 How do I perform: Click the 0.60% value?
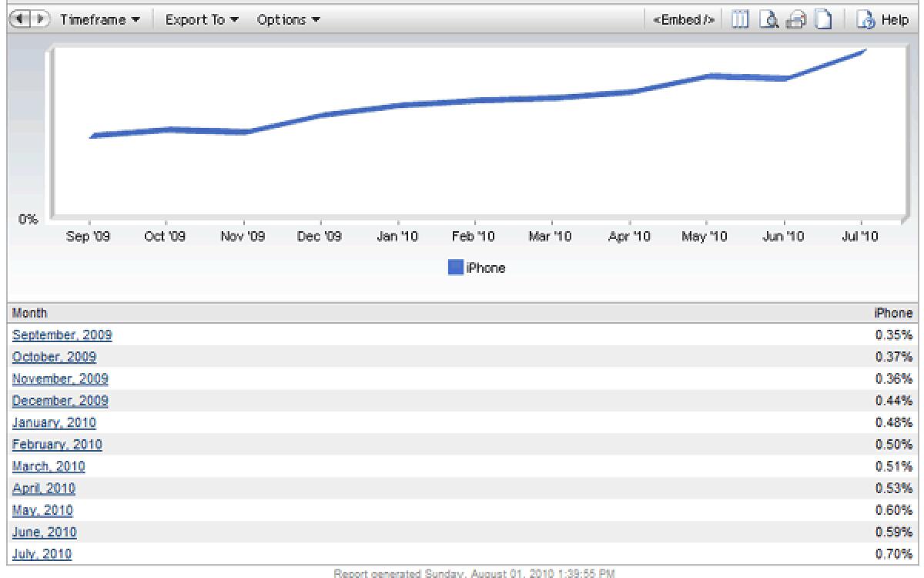coord(894,510)
